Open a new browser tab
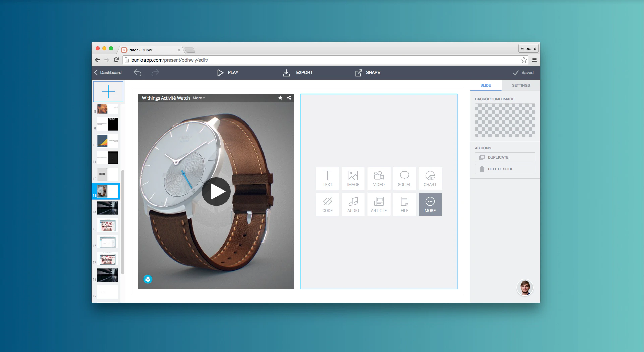644x352 pixels. [190, 50]
